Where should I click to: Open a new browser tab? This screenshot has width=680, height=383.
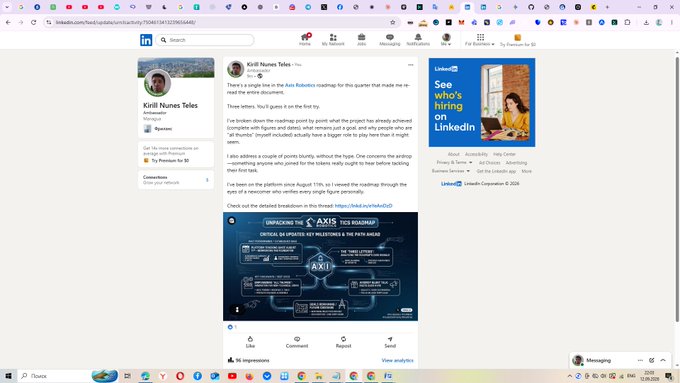tap(607, 7)
